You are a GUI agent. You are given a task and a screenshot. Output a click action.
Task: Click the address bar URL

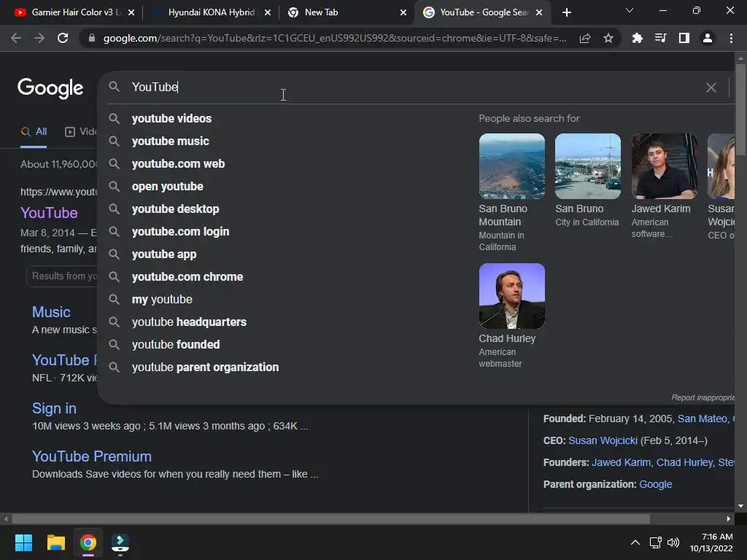[x=334, y=38]
